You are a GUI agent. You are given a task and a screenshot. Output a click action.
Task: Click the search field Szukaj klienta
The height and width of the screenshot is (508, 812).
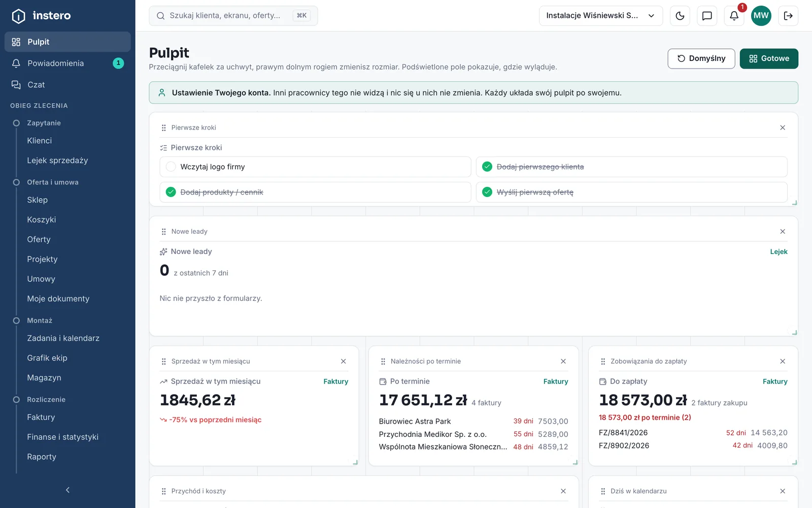point(233,16)
